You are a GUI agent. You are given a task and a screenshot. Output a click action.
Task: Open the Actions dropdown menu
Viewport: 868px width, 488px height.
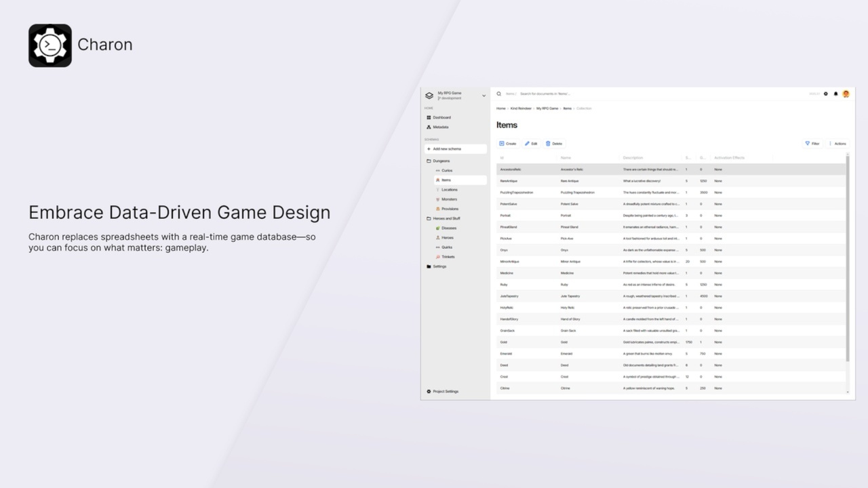coord(837,144)
